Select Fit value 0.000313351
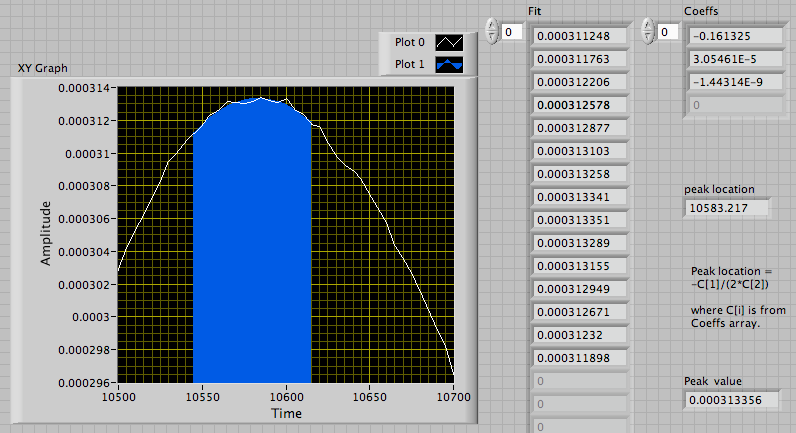796x433 pixels. tap(579, 220)
